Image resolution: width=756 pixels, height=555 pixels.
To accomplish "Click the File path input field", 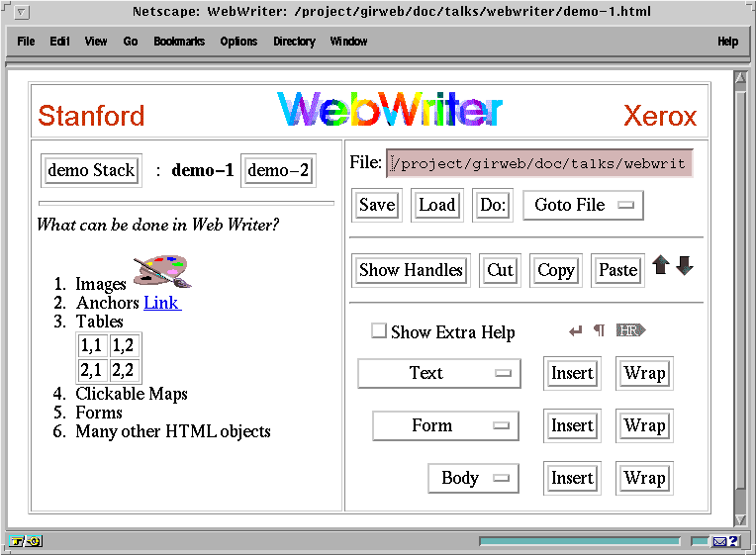I will [x=539, y=164].
